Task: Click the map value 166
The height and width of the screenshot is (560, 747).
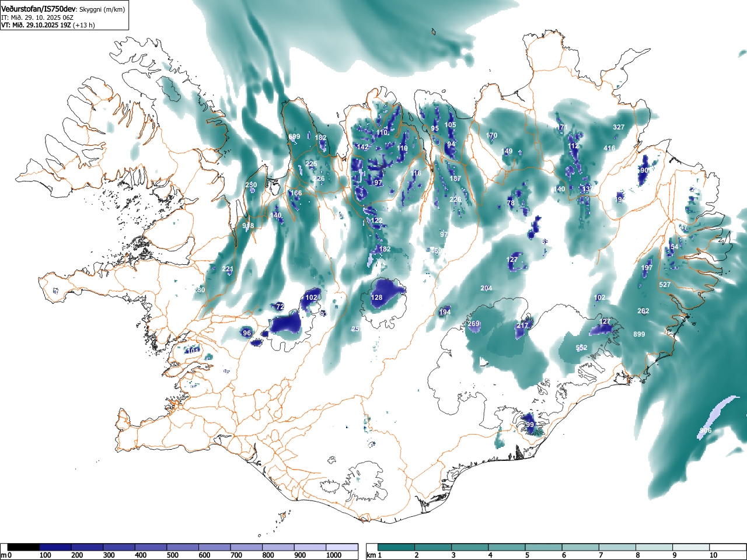Action: pos(296,193)
